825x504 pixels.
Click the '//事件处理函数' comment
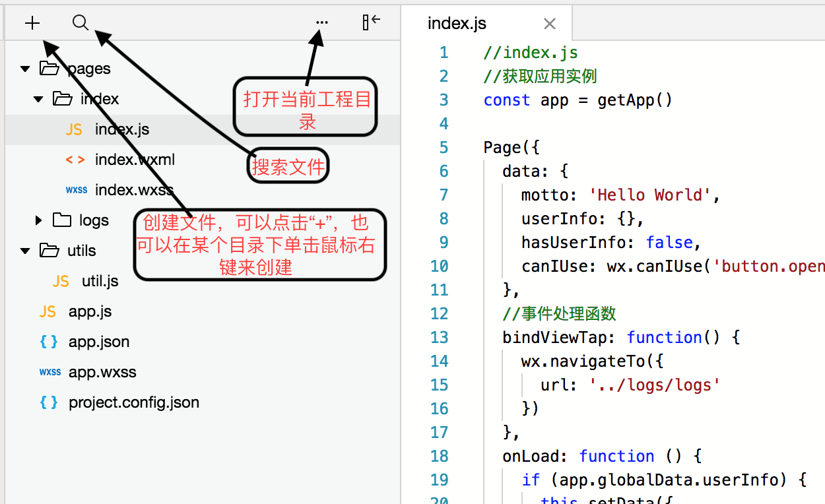coord(559,313)
